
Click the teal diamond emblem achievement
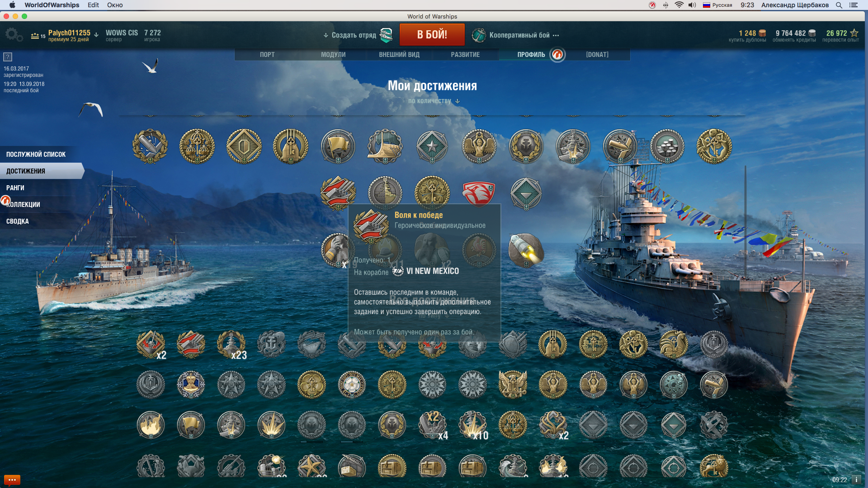pyautogui.click(x=526, y=193)
